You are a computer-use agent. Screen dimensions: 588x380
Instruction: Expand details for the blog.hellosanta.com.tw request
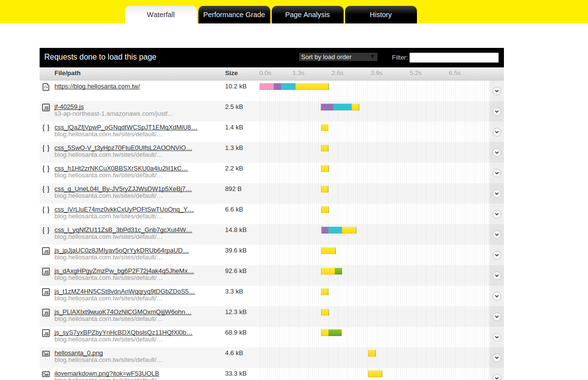pyautogui.click(x=497, y=91)
